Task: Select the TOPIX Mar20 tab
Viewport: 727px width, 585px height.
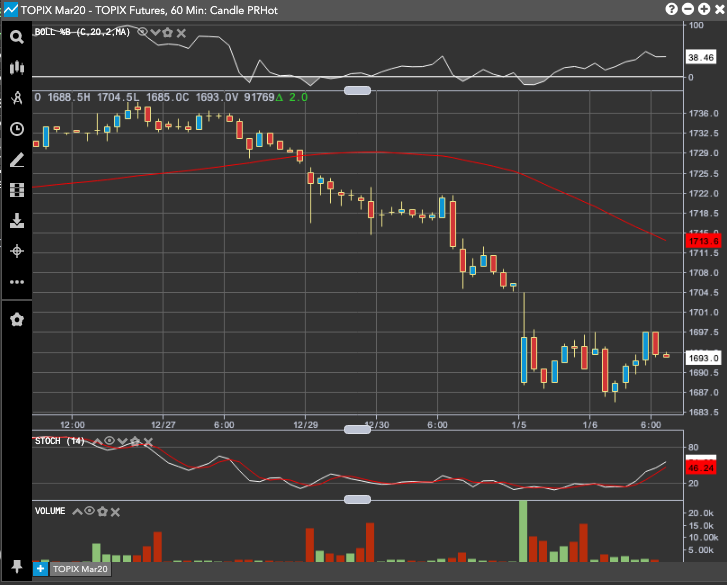Action: (x=80, y=569)
